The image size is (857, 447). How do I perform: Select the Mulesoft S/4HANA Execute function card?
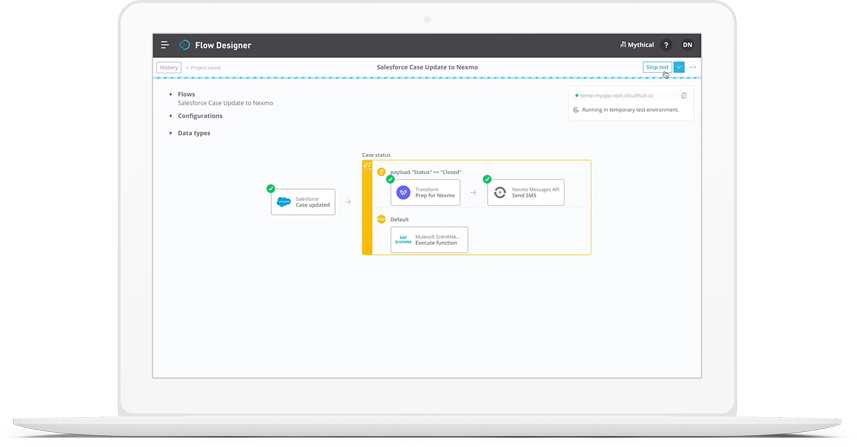coord(430,240)
